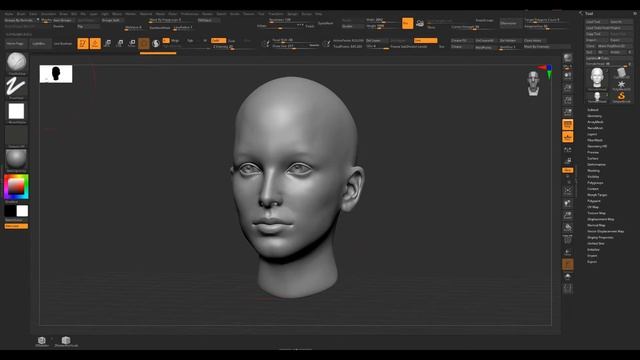This screenshot has height=360, width=640.
Task: Click the head camera-view widget in canvas
Action: click(x=533, y=83)
